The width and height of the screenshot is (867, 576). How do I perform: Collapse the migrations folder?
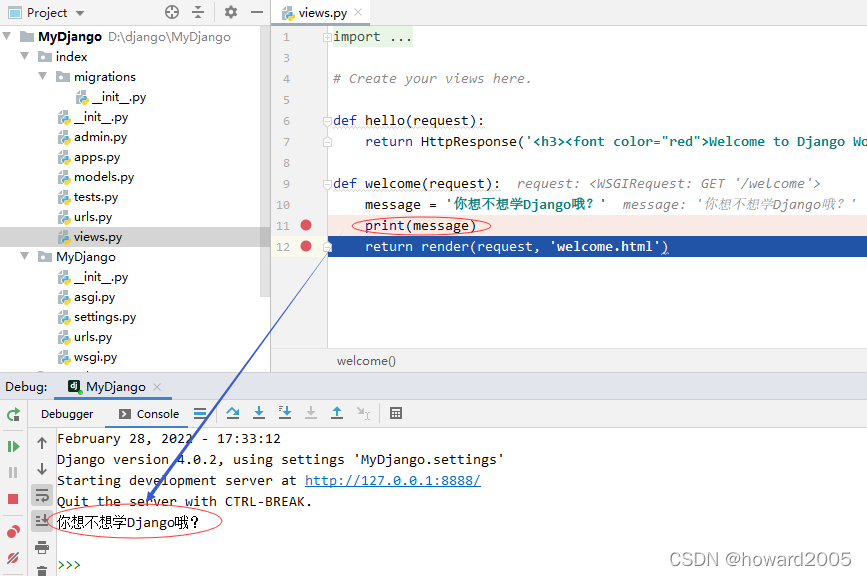pyautogui.click(x=43, y=76)
